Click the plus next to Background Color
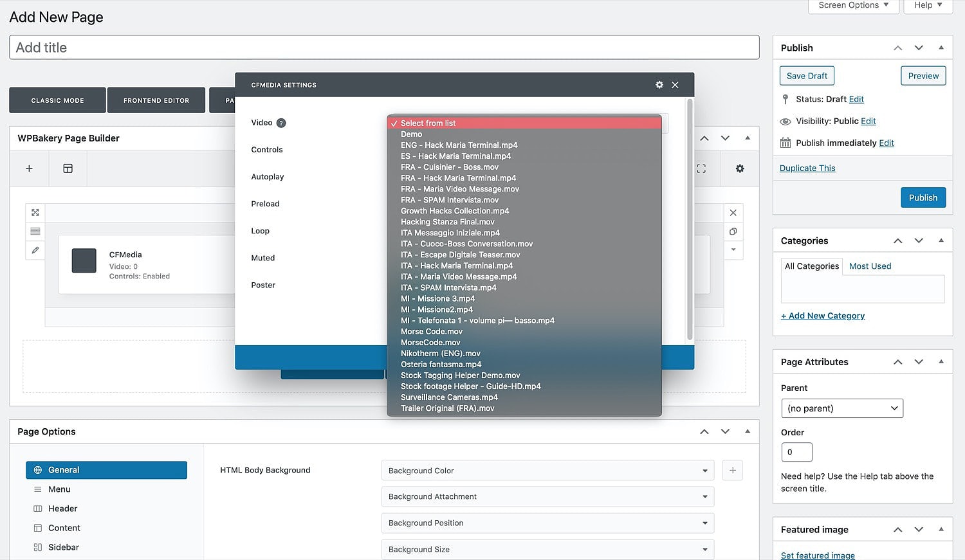965x560 pixels. [733, 471]
